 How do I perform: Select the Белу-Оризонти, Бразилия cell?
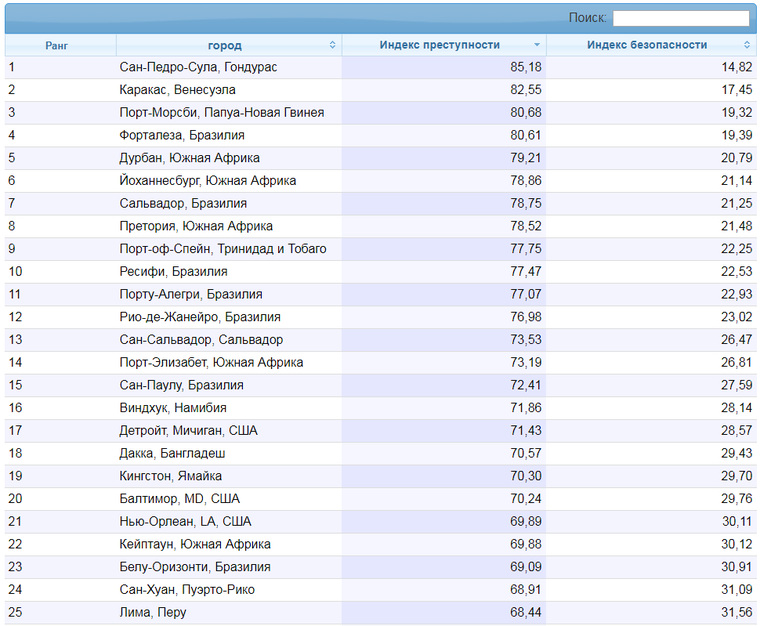(x=229, y=567)
